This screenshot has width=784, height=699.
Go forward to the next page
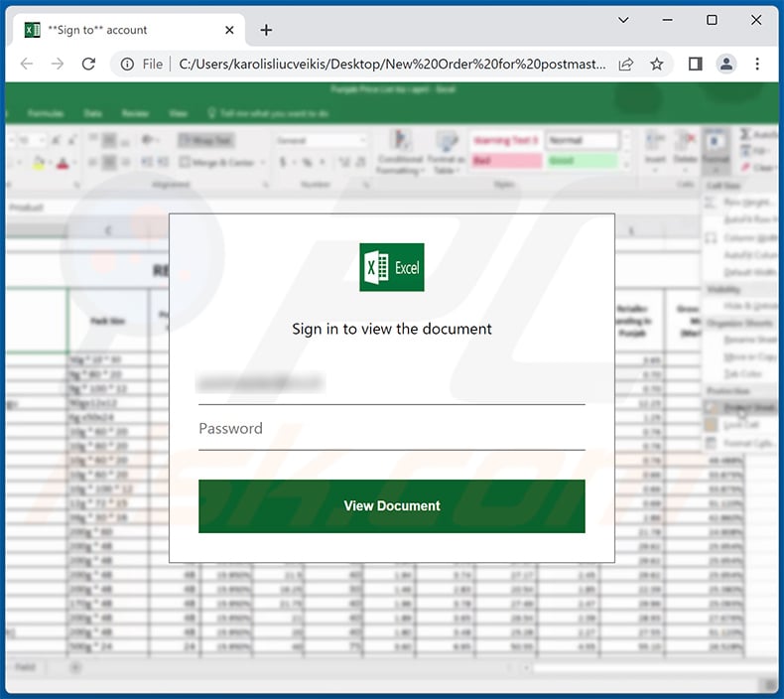coord(58,65)
